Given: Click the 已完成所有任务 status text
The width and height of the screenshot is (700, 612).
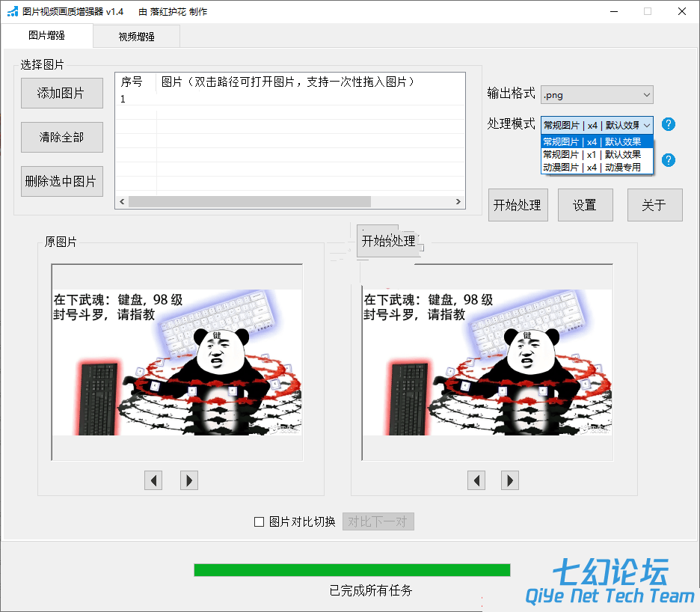Looking at the screenshot, I should pyautogui.click(x=371, y=590).
